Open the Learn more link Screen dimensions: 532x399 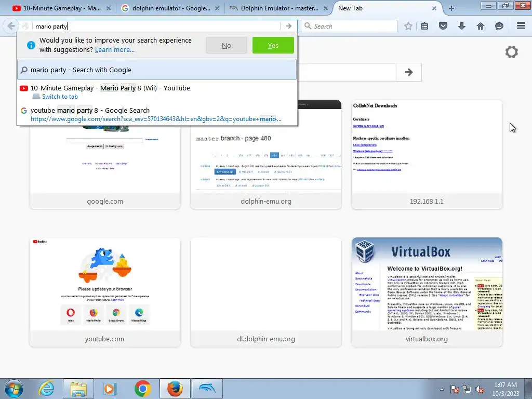pyautogui.click(x=115, y=49)
